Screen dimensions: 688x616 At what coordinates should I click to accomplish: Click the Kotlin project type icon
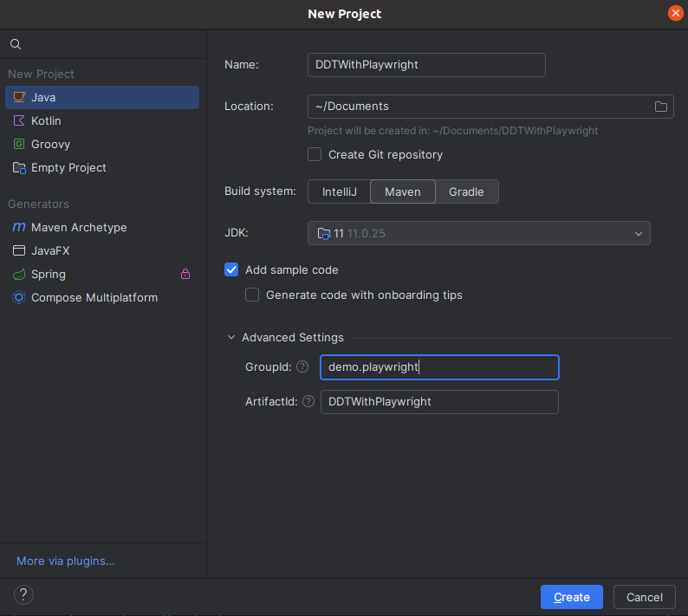tap(18, 120)
